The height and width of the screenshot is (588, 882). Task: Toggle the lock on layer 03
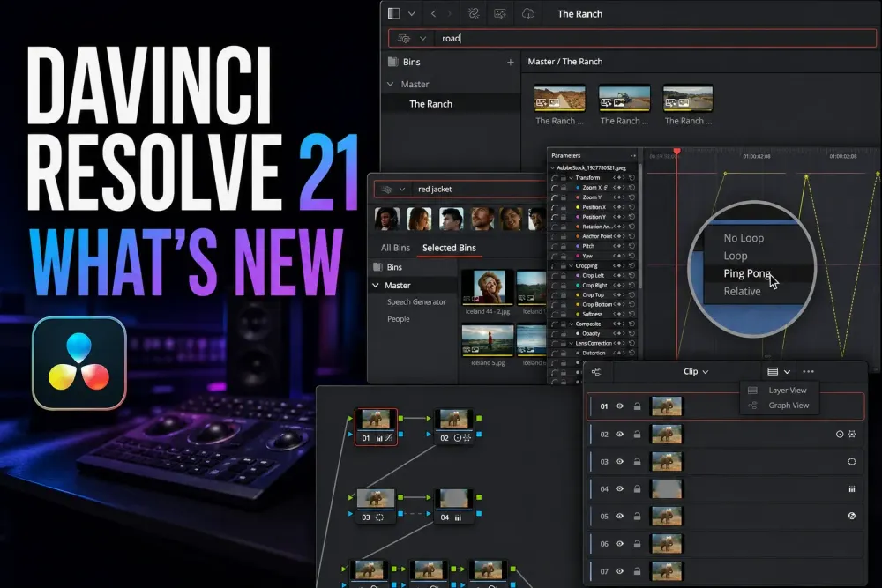pyautogui.click(x=638, y=462)
